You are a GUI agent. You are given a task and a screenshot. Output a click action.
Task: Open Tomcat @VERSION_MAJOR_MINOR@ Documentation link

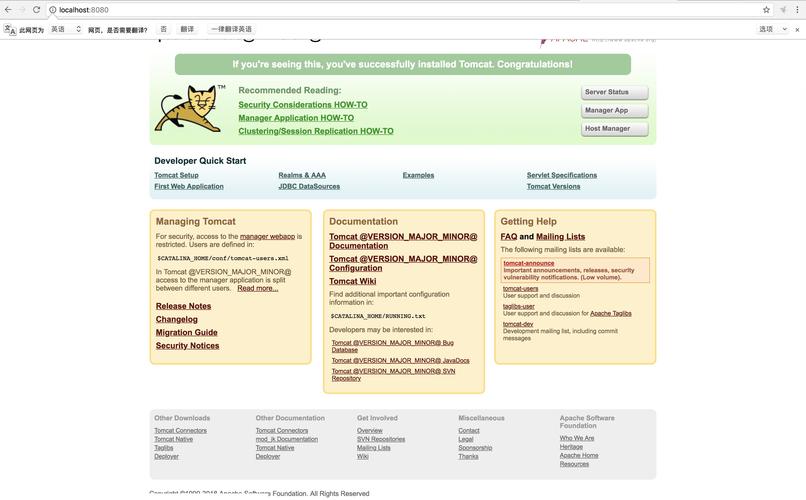click(403, 242)
